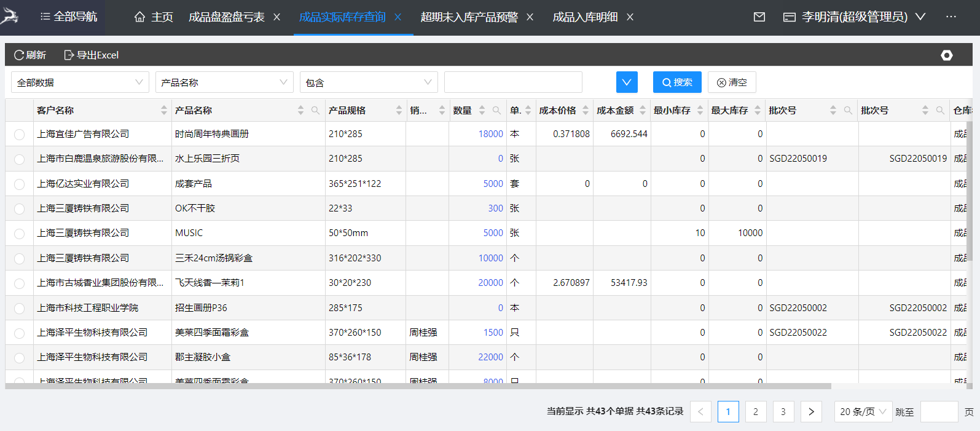980x431 pixels.
Task: Open the mail envelope icon in header
Action: [x=759, y=17]
